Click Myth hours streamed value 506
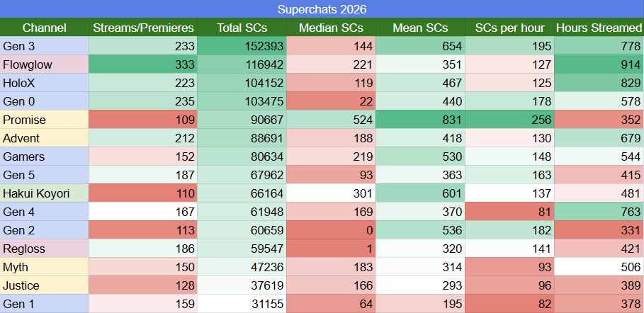 (x=599, y=267)
